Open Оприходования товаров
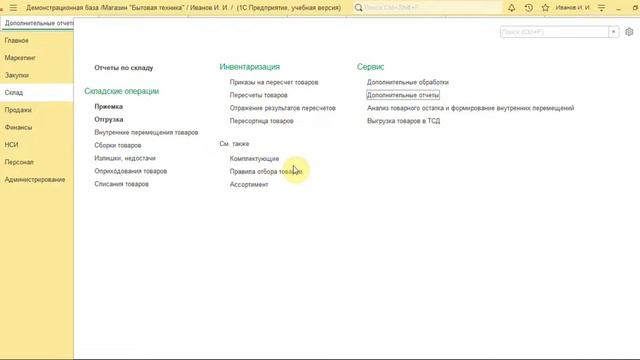This screenshot has width=640, height=360. point(131,171)
